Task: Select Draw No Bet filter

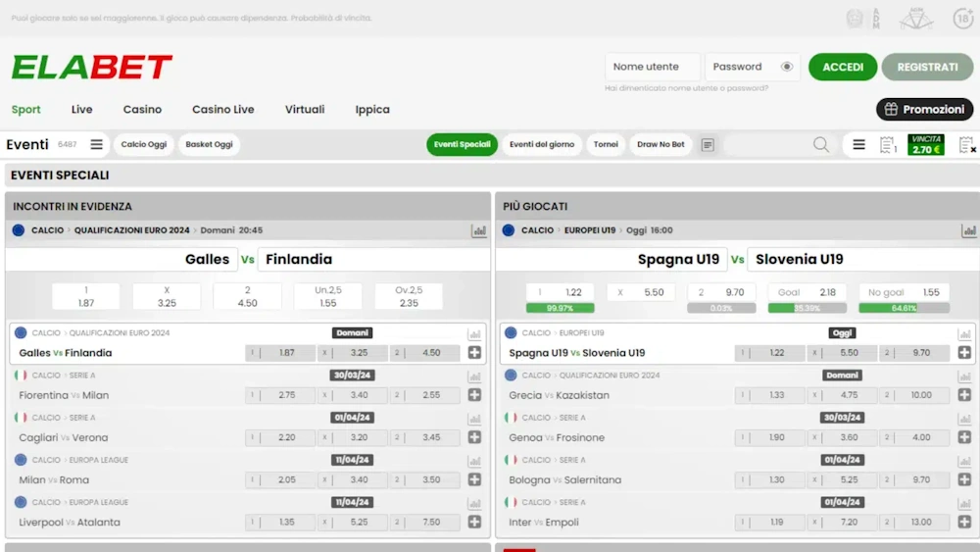Action: 661,144
